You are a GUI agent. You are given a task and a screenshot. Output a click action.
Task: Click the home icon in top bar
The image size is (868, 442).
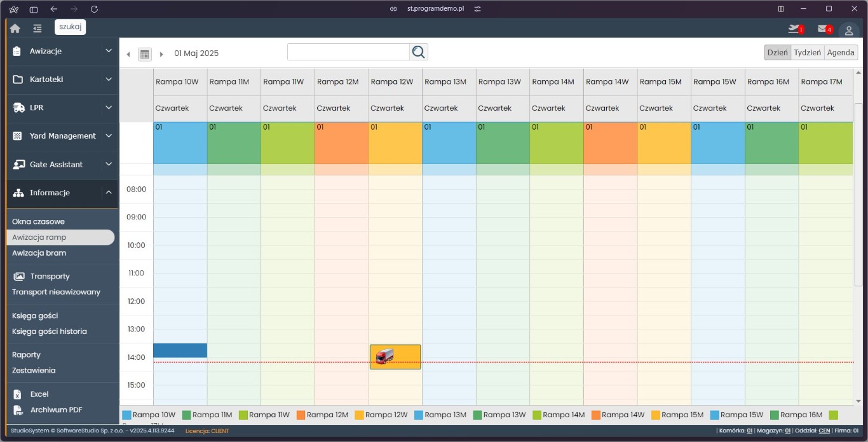(x=15, y=29)
